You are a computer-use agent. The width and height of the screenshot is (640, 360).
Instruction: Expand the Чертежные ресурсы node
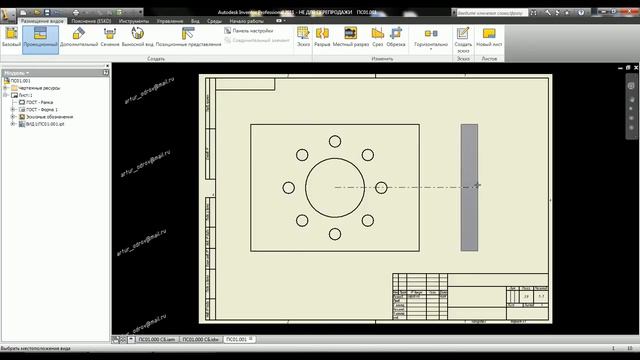[6, 88]
